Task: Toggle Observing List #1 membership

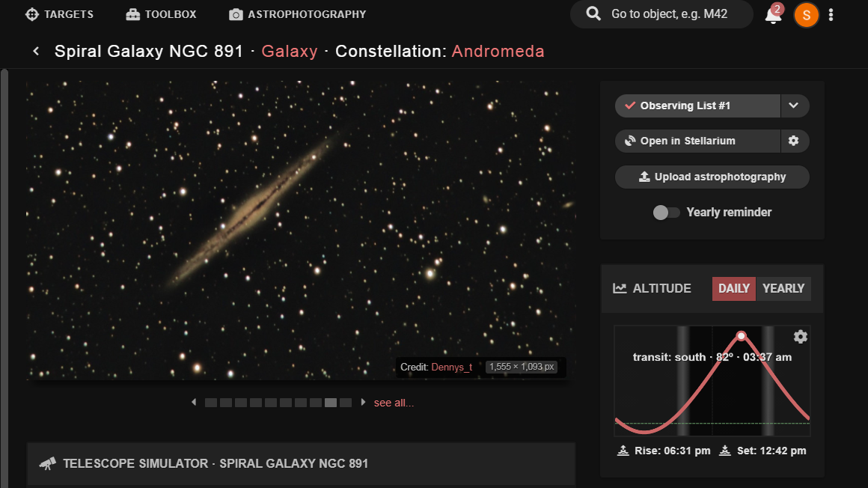Action: 697,106
